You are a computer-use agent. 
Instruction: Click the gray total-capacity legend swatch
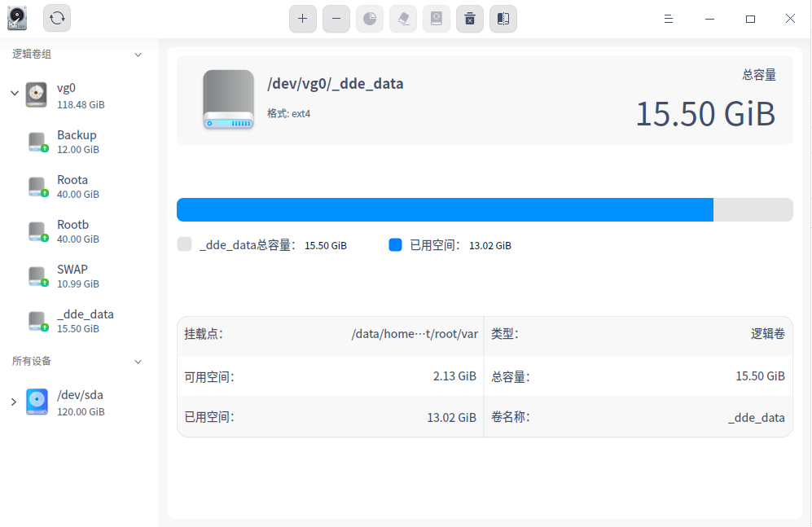click(x=184, y=244)
